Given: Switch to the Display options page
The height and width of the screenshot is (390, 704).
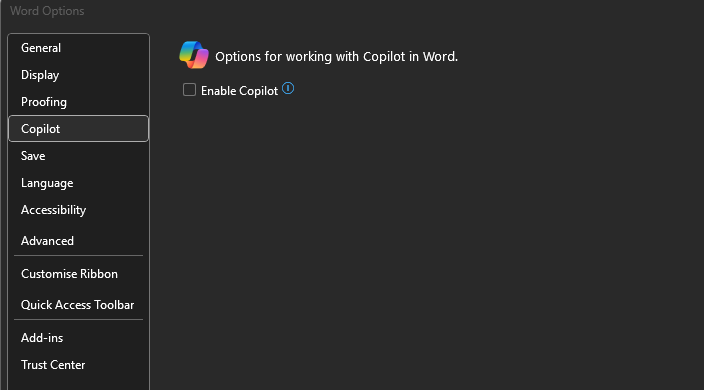Looking at the screenshot, I should pos(79,75).
